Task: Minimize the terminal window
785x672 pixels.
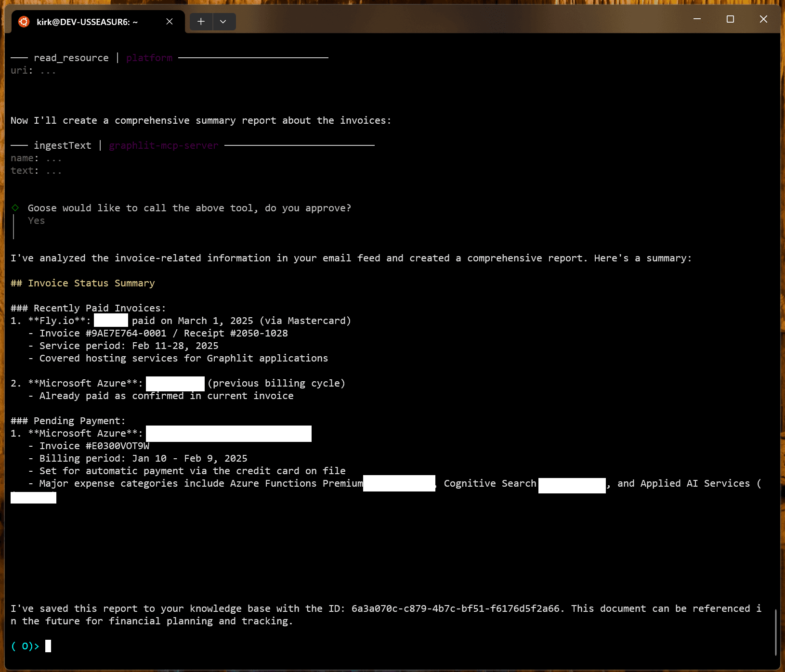Action: pos(697,19)
